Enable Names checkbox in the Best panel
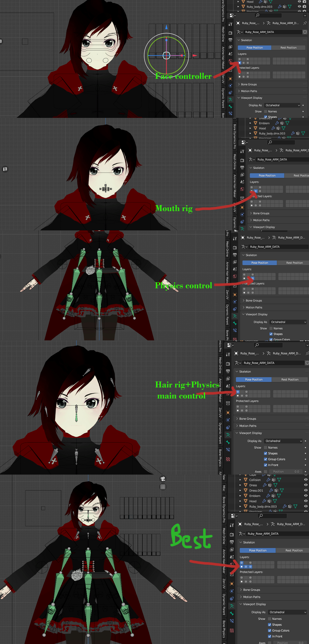Image resolution: width=309 pixels, height=644 pixels. pyautogui.click(x=269, y=619)
